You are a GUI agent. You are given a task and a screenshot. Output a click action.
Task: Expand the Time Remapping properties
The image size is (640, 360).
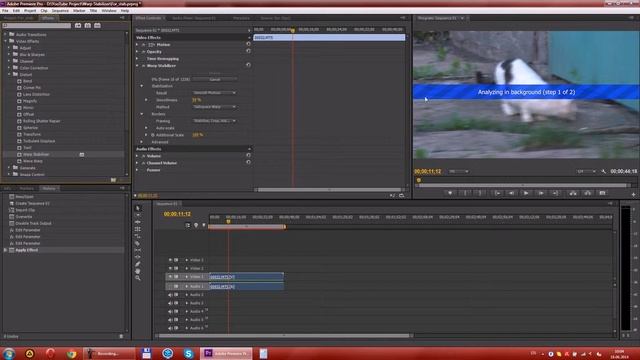pyautogui.click(x=137, y=59)
